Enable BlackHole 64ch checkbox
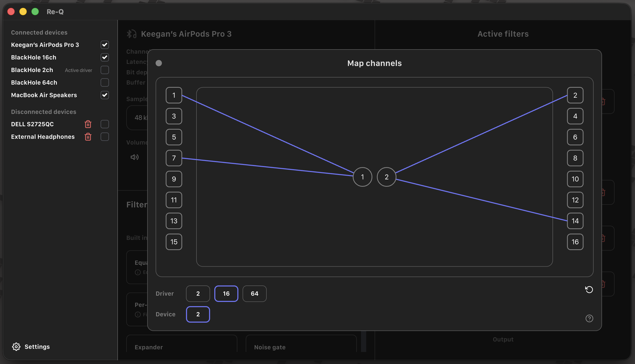Viewport: 635px width, 364px height. tap(105, 82)
